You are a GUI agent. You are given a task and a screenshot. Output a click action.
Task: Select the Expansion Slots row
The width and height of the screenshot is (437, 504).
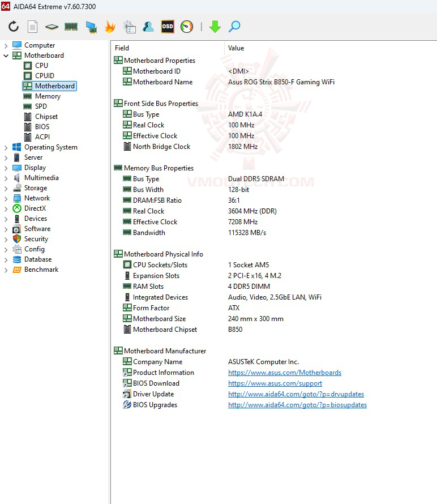click(274, 276)
